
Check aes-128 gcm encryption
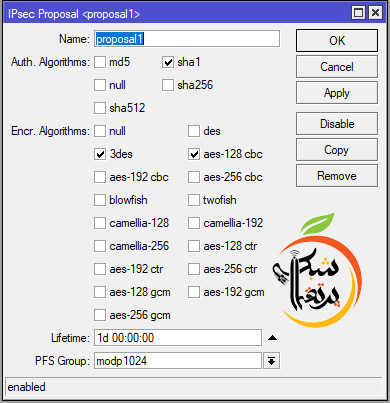100,292
